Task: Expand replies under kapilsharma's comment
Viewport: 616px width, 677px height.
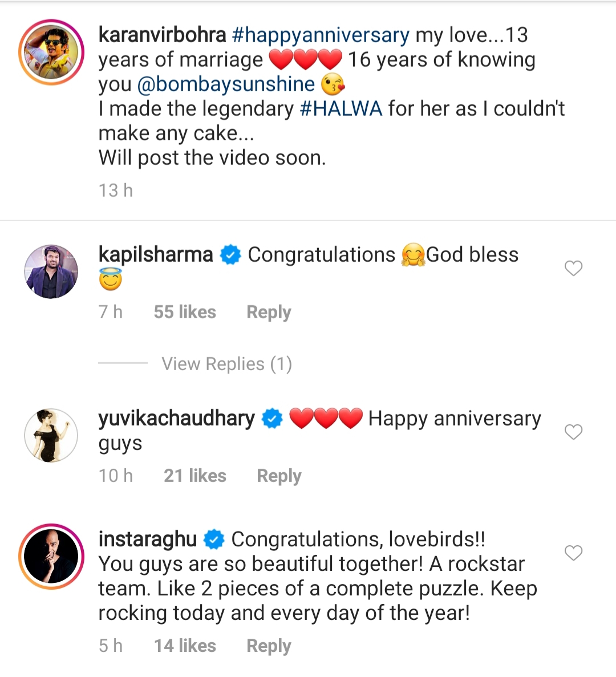Action: click(226, 363)
